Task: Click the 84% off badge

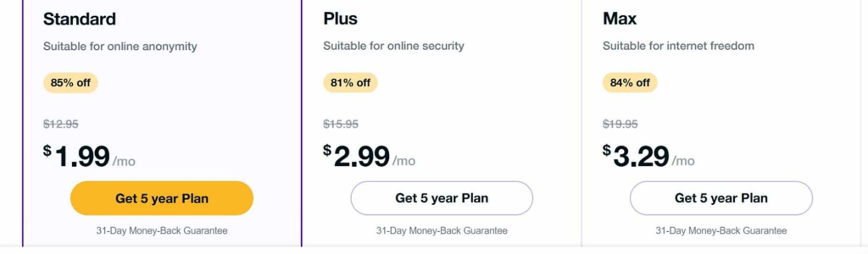Action: (629, 83)
